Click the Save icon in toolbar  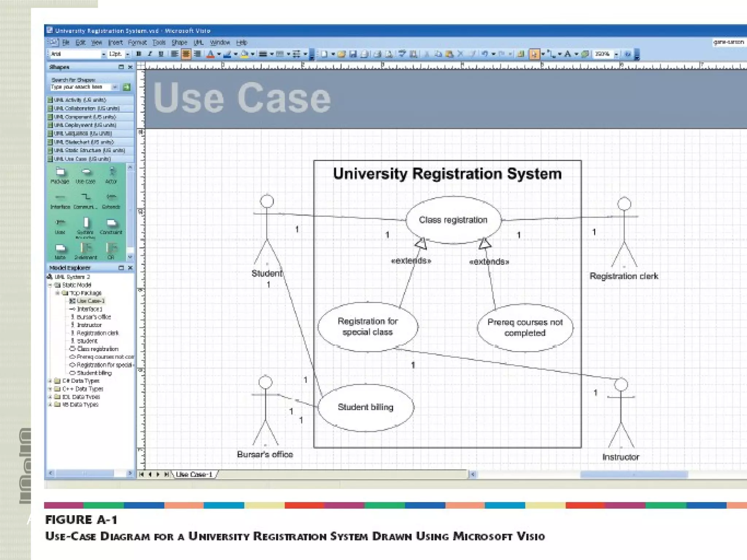pos(353,54)
